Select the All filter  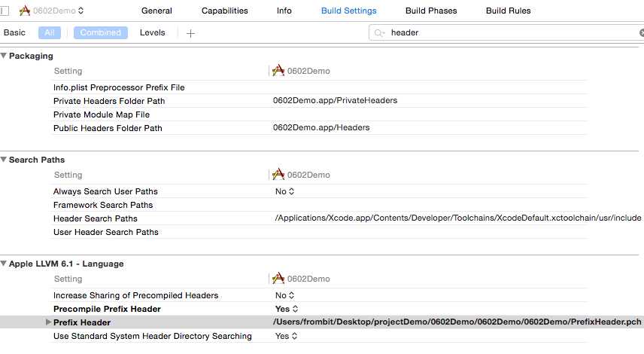pyautogui.click(x=50, y=32)
